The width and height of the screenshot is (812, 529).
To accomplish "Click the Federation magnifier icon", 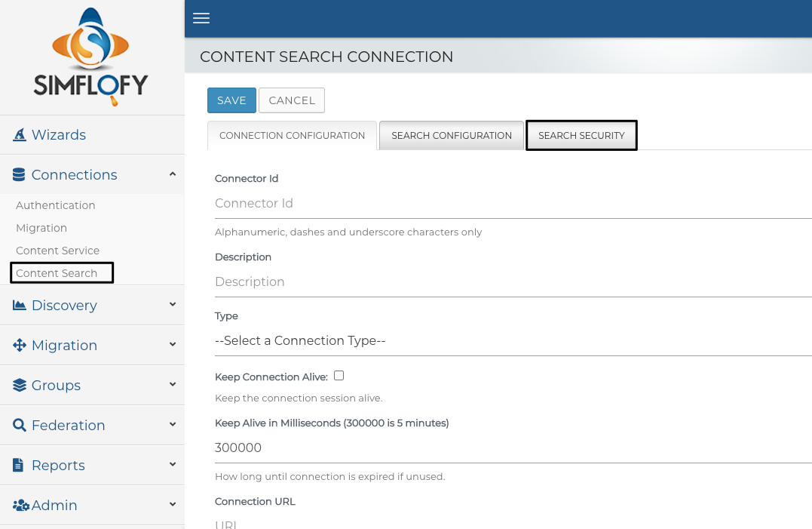I will pyautogui.click(x=20, y=425).
